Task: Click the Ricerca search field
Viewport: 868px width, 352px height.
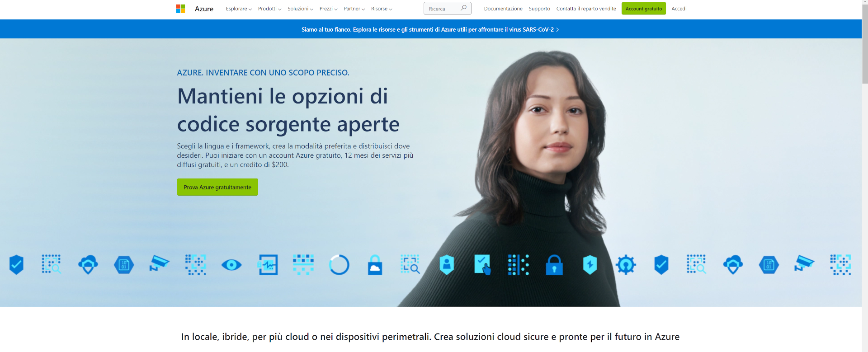Action: pyautogui.click(x=443, y=9)
